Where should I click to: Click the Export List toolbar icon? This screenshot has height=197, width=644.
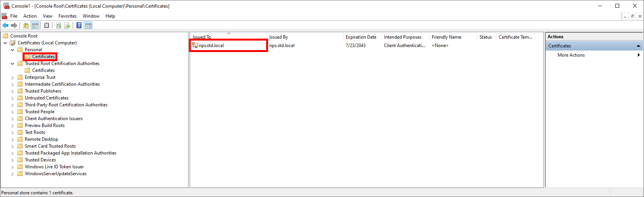coord(67,26)
